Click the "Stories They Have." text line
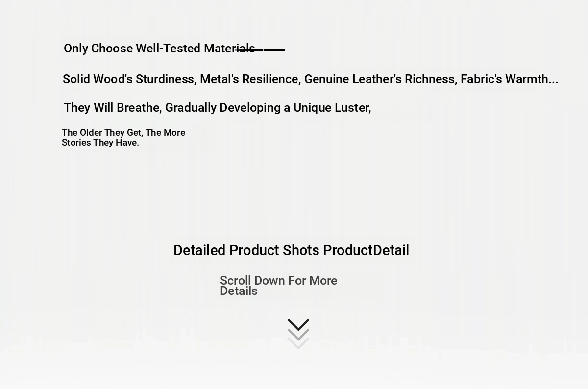 100,143
